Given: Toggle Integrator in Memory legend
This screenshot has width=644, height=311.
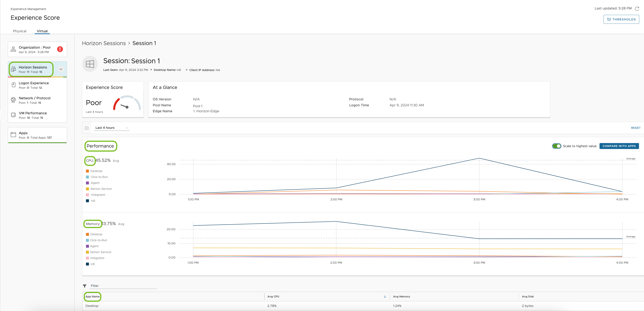Looking at the screenshot, I should [x=95, y=258].
